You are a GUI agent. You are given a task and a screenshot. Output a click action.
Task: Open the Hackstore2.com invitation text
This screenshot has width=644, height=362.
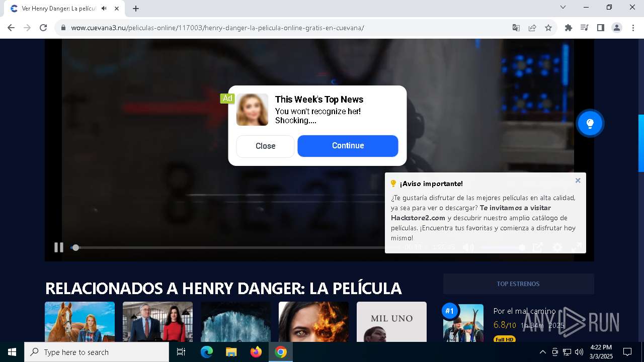click(471, 213)
